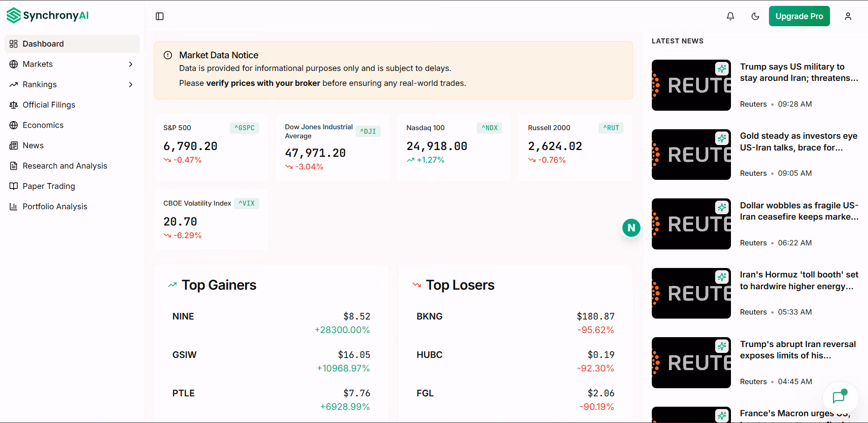
Task: Click the Upgrade Pro button
Action: [x=799, y=16]
